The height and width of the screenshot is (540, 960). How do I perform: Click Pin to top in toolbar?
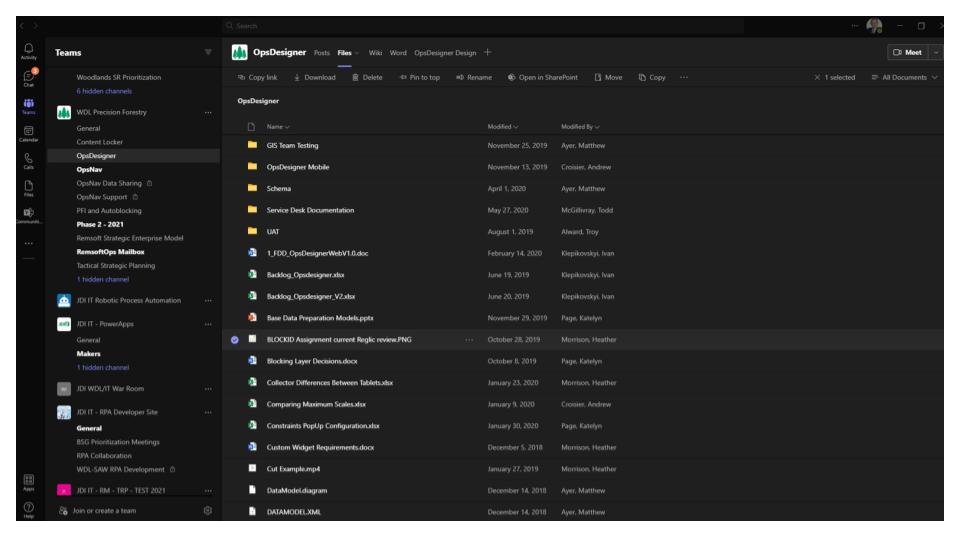(419, 78)
